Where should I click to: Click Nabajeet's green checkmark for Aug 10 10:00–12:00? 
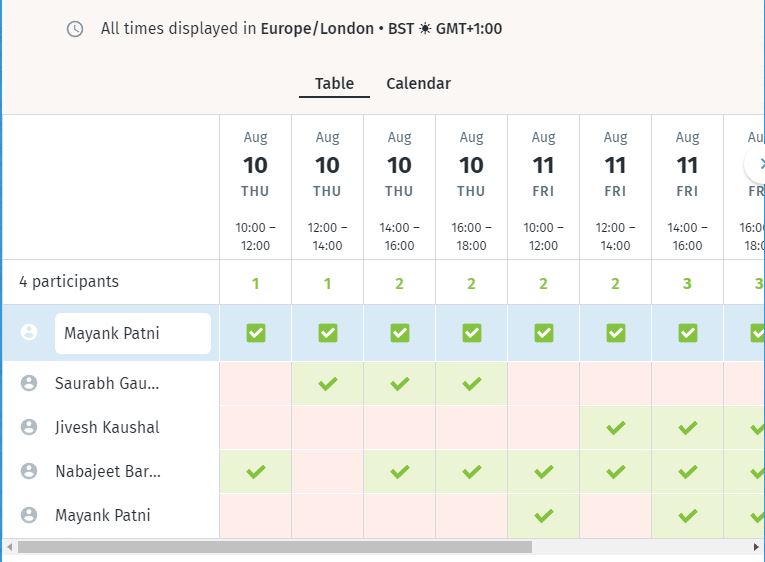[x=255, y=471]
